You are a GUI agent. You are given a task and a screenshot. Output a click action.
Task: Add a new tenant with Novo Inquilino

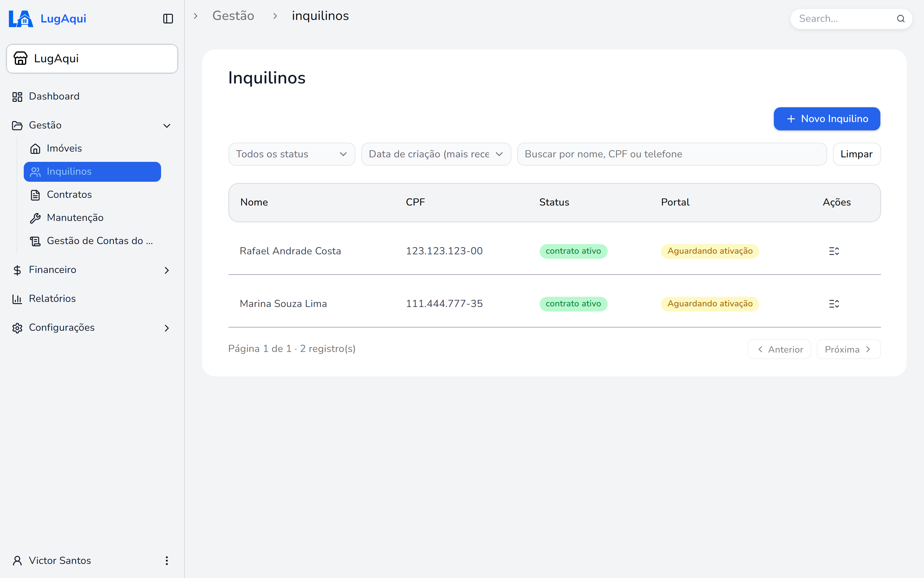pyautogui.click(x=827, y=119)
